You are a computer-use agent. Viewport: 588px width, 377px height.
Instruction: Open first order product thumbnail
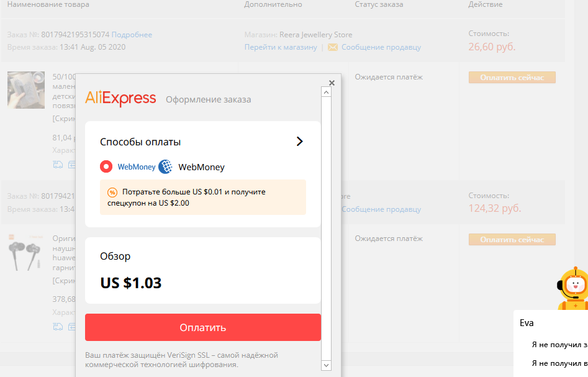[x=26, y=90]
